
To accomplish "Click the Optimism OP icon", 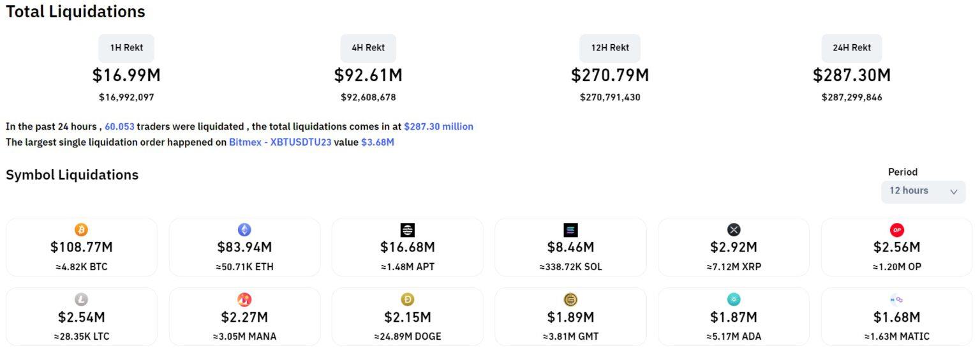I will (896, 230).
